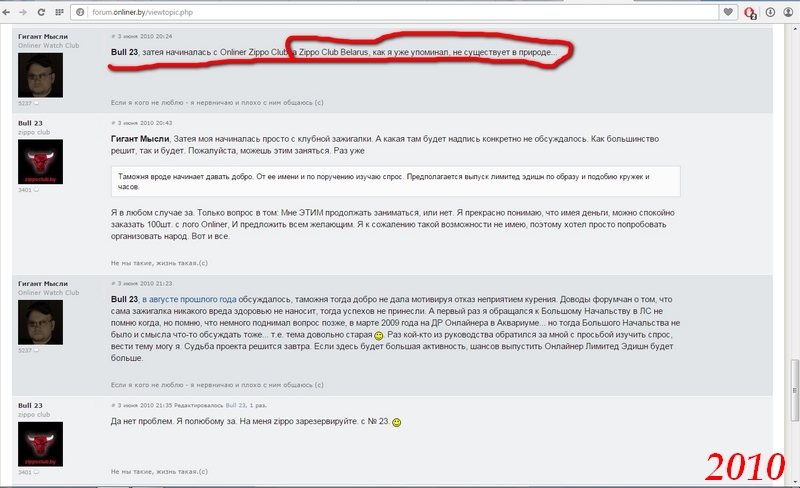Click Bull 23 avatar in the 21:35 post
Screen dimensions: 800x488
40,444
